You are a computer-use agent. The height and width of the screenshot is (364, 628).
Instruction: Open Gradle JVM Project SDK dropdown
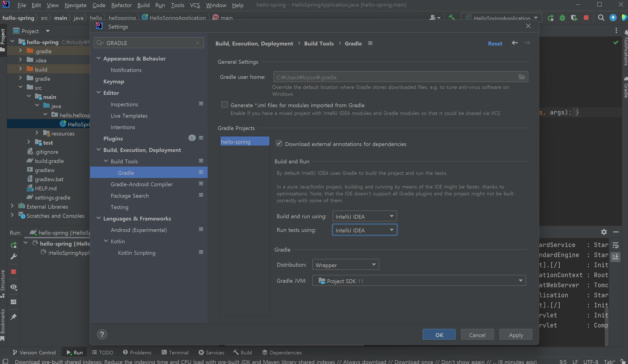click(419, 281)
